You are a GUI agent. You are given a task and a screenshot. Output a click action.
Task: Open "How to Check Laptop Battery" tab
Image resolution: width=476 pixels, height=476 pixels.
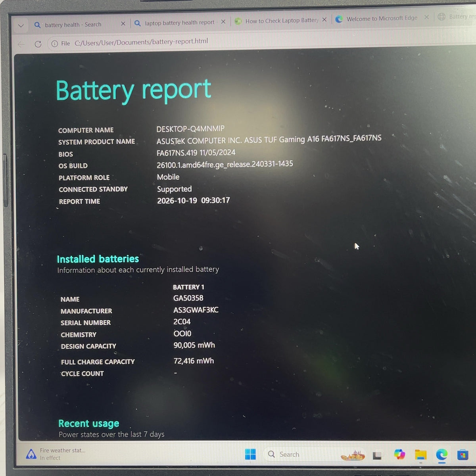[281, 21]
